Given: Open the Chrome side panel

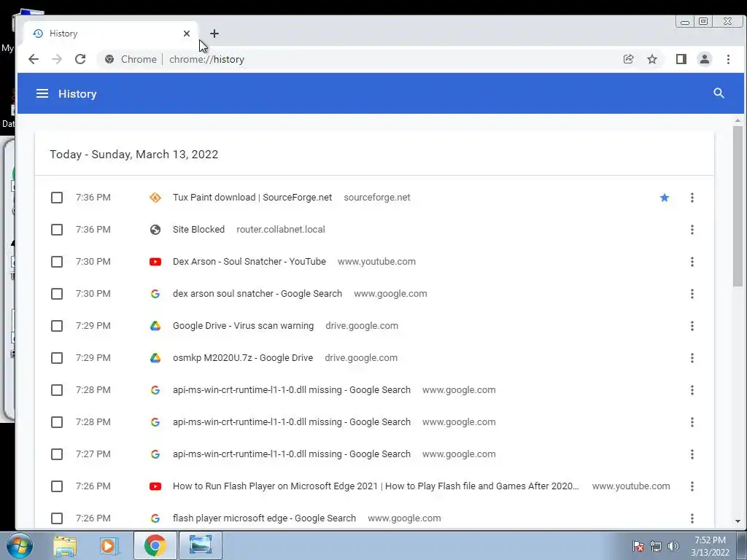Looking at the screenshot, I should (681, 59).
